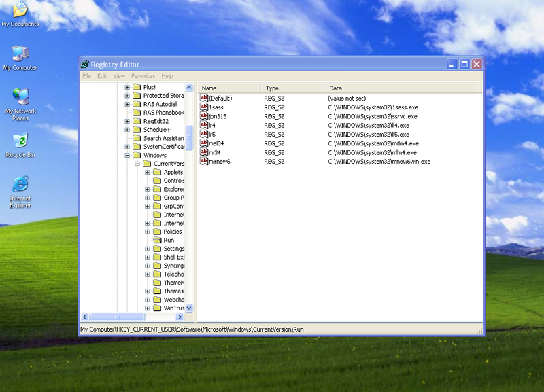This screenshot has height=392, width=544.
Task: Click the jon315 string value icon
Action: tap(203, 116)
